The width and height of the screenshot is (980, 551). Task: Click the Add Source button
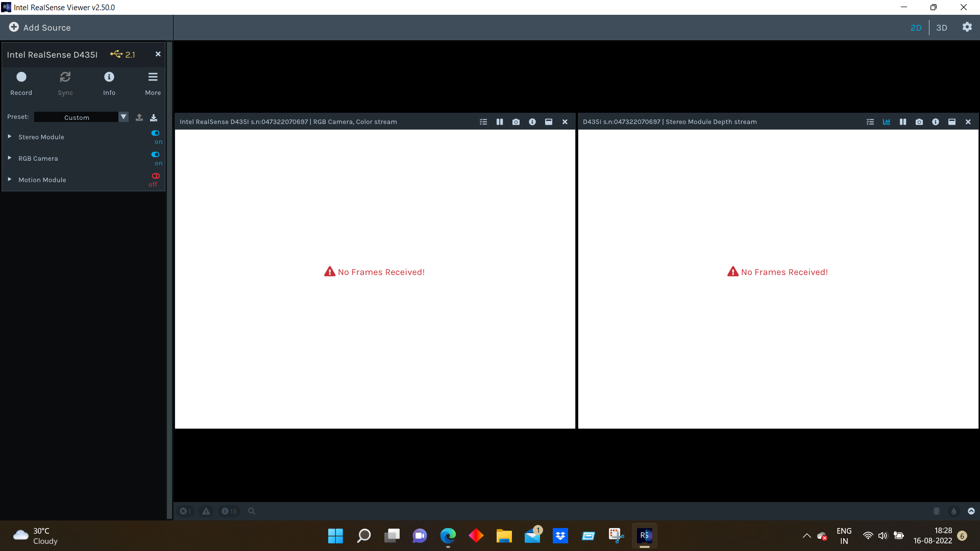[x=39, y=28]
